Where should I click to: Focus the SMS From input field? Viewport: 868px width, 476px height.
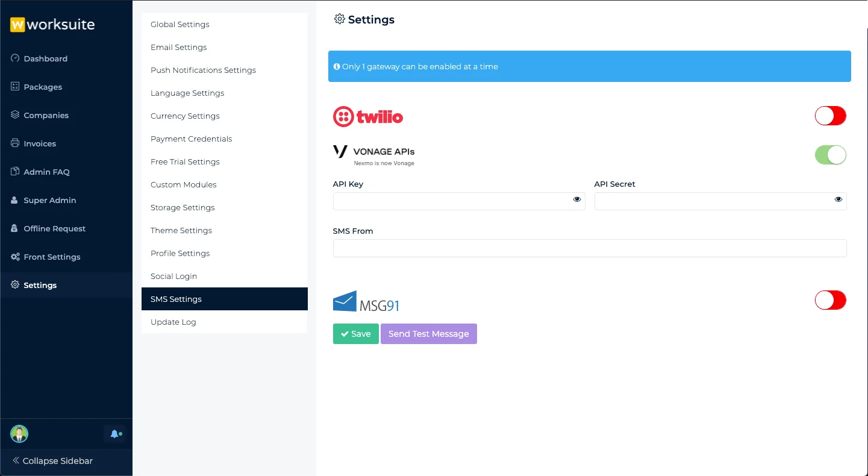coord(589,248)
